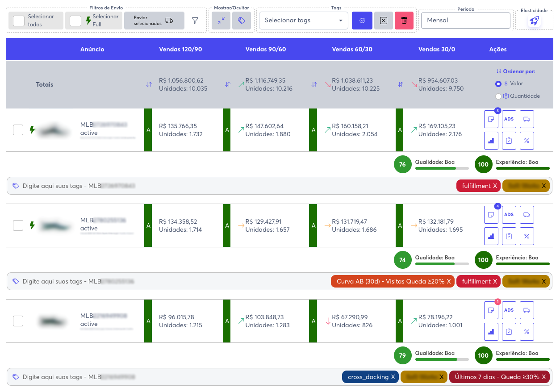This screenshot has width=560, height=392.
Task: Sort by Vendas 120/90 totals arrows
Action: 149,84
